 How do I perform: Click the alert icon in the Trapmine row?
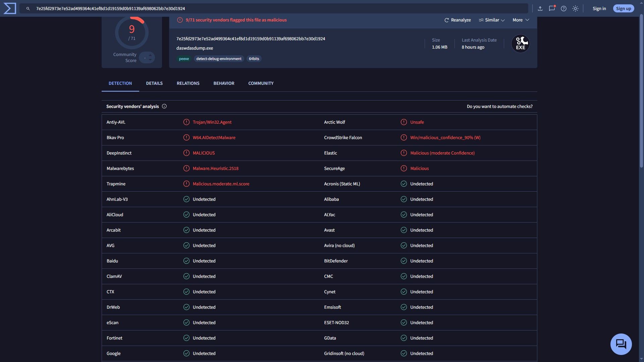coord(186,184)
